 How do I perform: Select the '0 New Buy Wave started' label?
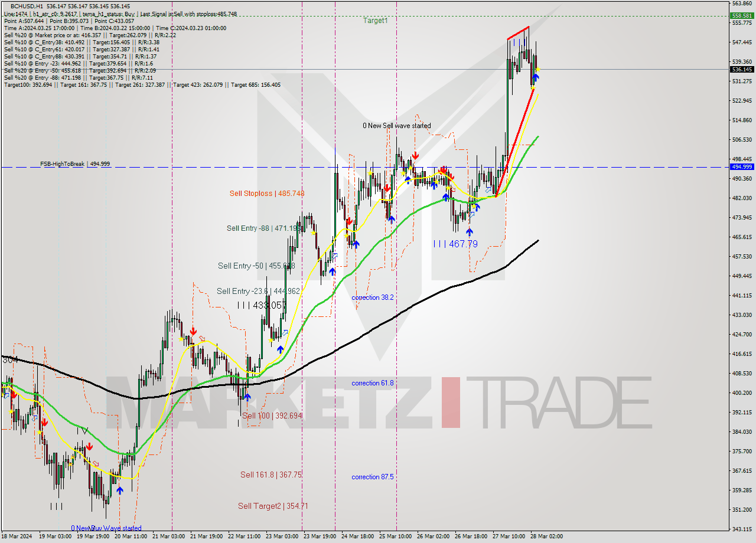point(106,528)
